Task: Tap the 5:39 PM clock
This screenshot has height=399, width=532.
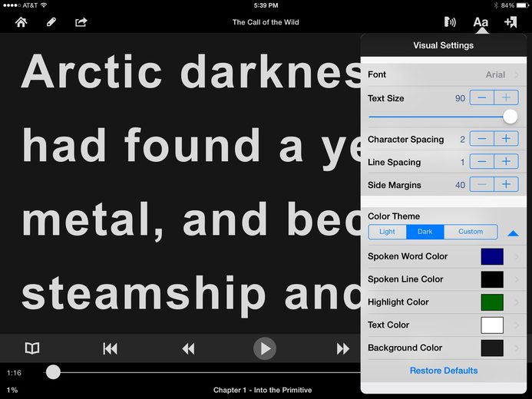Action: (266, 5)
